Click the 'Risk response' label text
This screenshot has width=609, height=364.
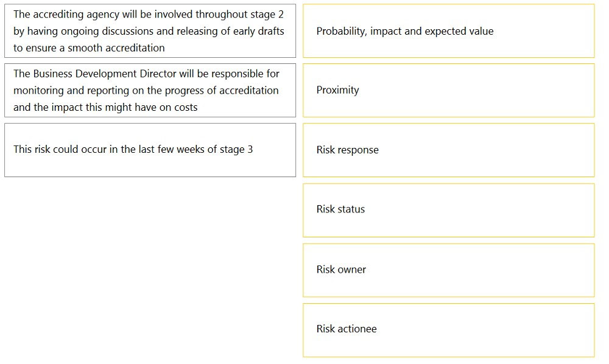pyautogui.click(x=347, y=150)
